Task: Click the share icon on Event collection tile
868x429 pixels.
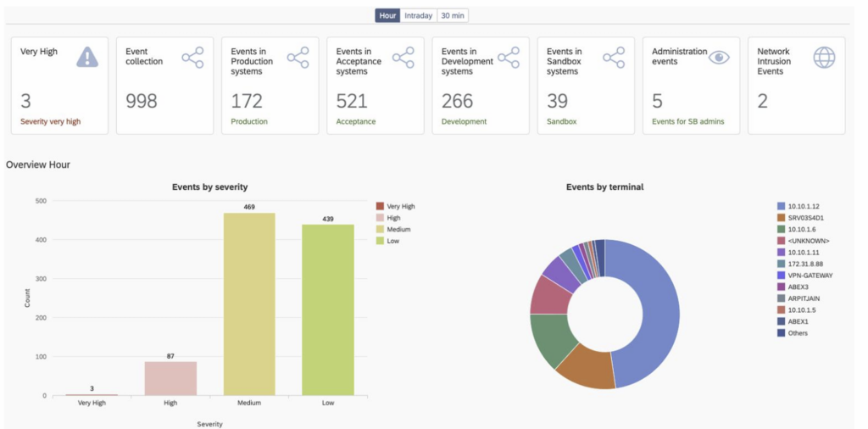Action: [192, 57]
